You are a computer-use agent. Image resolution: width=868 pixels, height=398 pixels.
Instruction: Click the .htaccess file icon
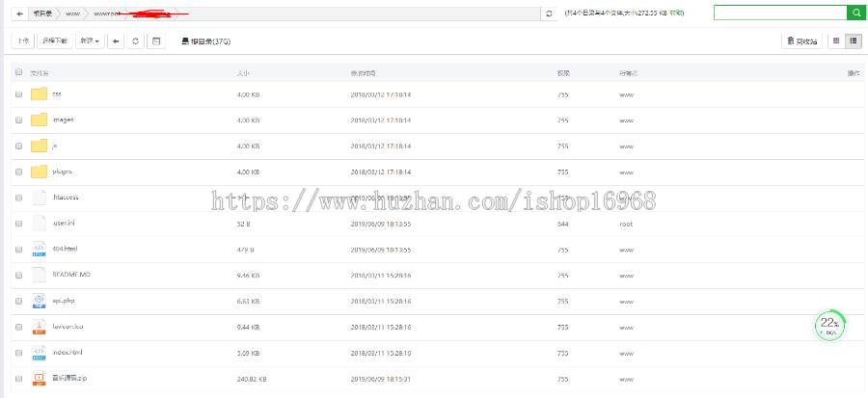(39, 198)
